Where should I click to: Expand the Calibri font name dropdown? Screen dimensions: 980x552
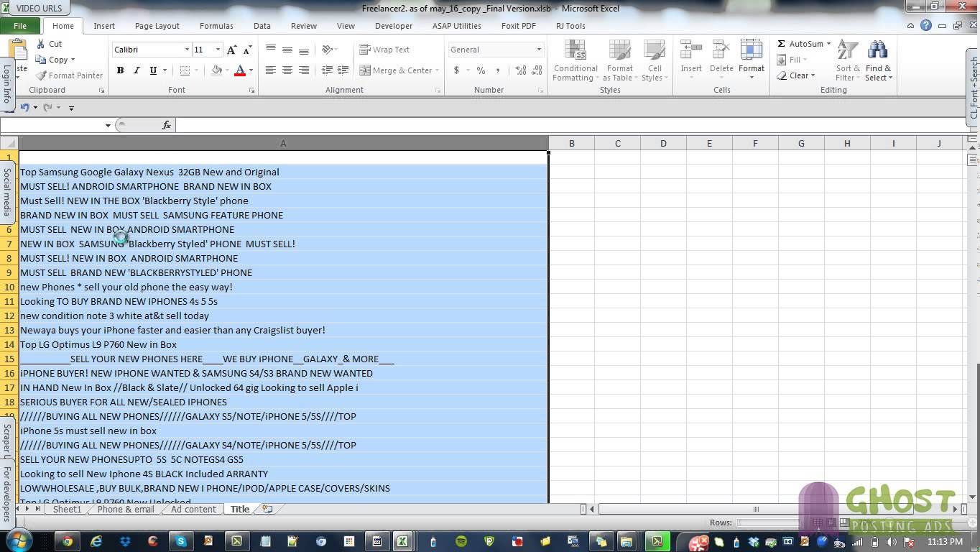coord(187,50)
